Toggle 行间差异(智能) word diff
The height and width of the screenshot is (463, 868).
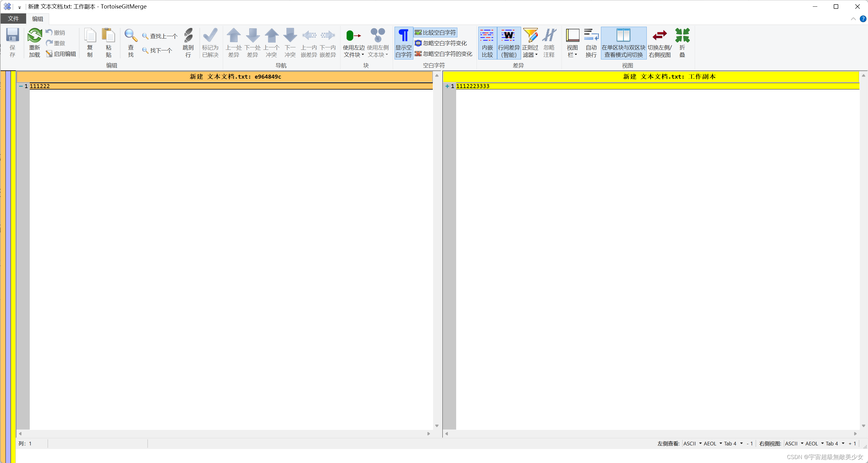point(509,43)
